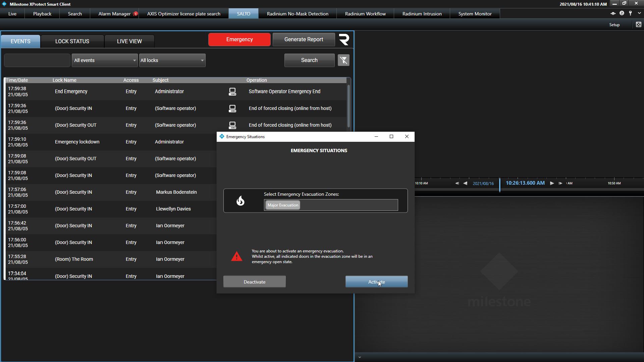Click Generate Report button
The width and height of the screenshot is (644, 362).
(304, 40)
